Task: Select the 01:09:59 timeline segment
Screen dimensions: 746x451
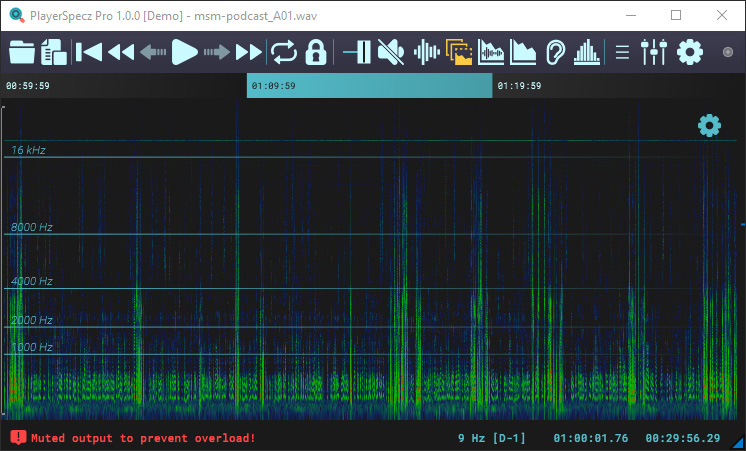Action: (369, 86)
